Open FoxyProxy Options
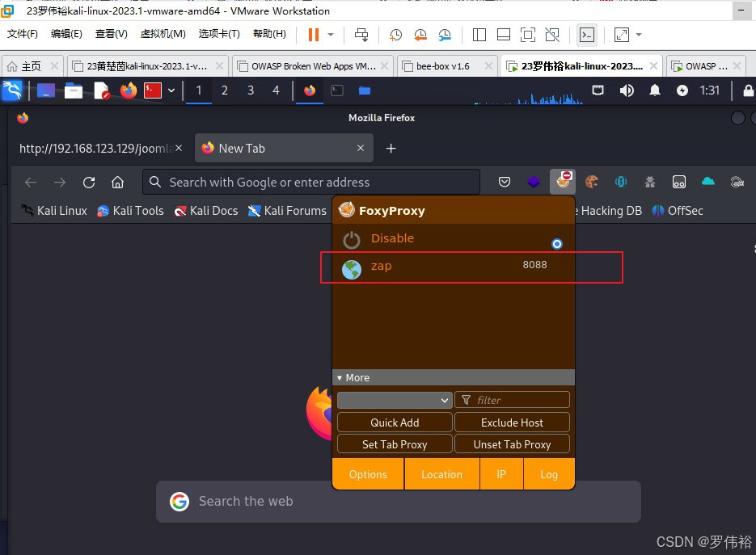 (368, 474)
